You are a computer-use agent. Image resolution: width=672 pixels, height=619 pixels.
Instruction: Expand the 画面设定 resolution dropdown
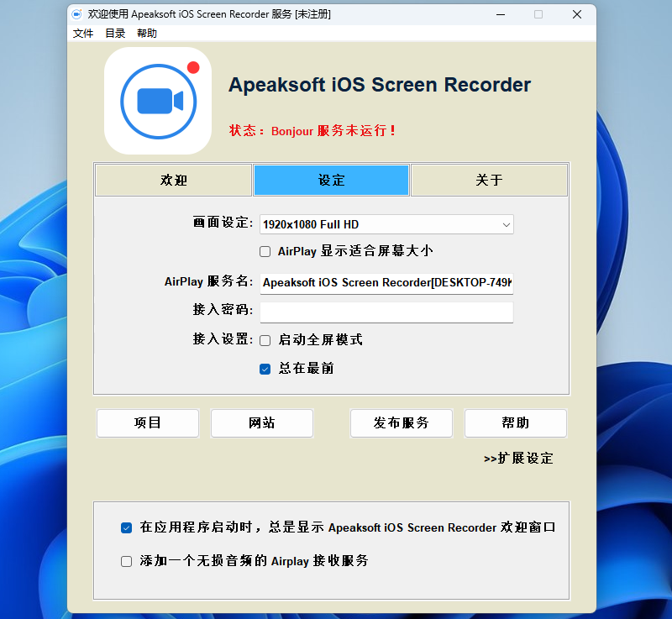coord(386,224)
